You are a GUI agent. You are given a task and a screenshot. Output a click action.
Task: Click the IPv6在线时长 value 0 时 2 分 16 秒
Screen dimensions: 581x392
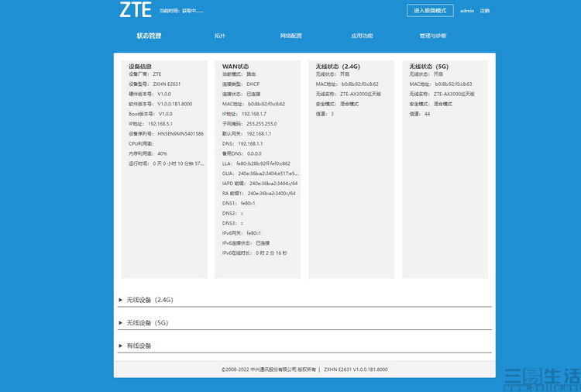coord(271,253)
